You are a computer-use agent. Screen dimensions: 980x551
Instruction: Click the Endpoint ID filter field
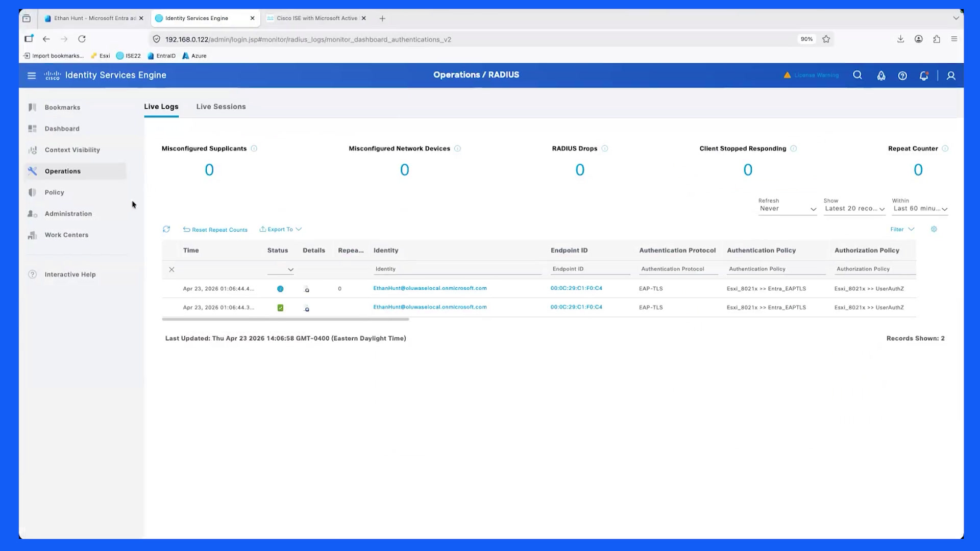coord(590,269)
